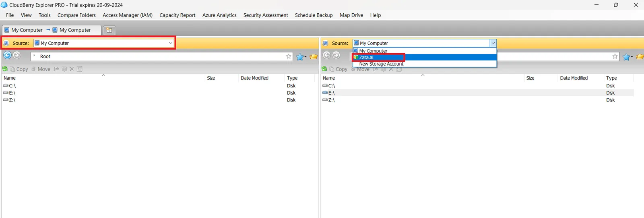Sort right pane by Date Modified column

574,78
